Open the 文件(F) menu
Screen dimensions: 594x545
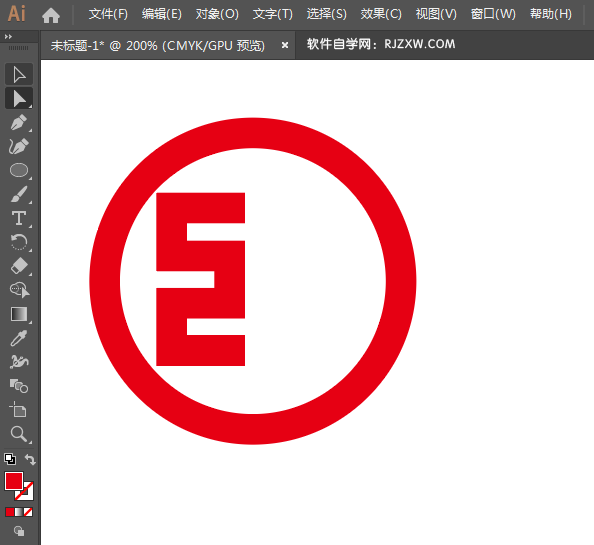pyautogui.click(x=108, y=14)
